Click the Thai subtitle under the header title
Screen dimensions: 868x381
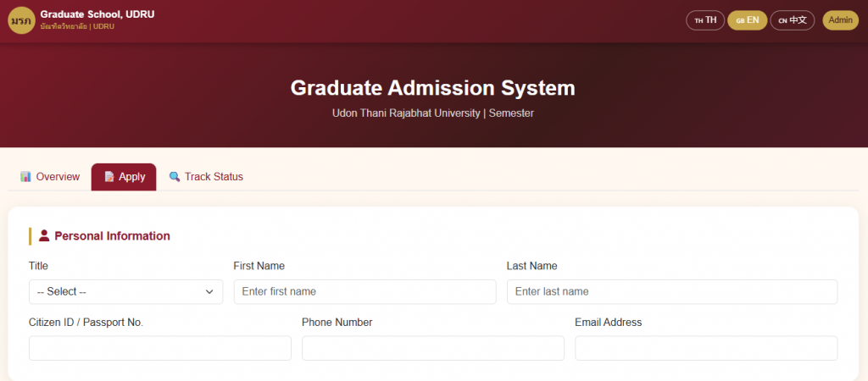(77, 27)
